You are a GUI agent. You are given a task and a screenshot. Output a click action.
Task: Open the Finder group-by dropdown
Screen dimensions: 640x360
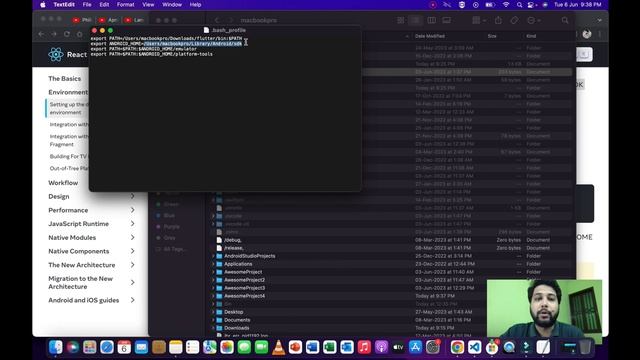tap(478, 20)
